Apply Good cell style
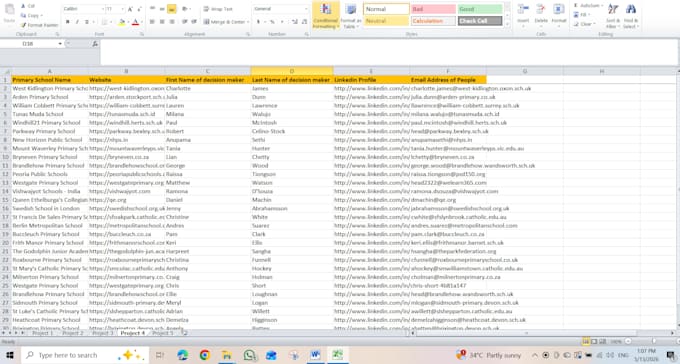The height and width of the screenshot is (364, 680). 480,9
